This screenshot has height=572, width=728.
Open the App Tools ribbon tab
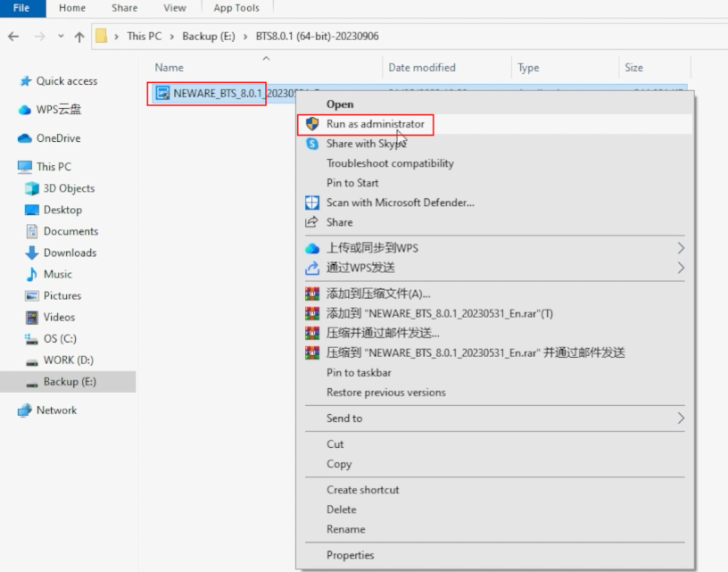236,8
